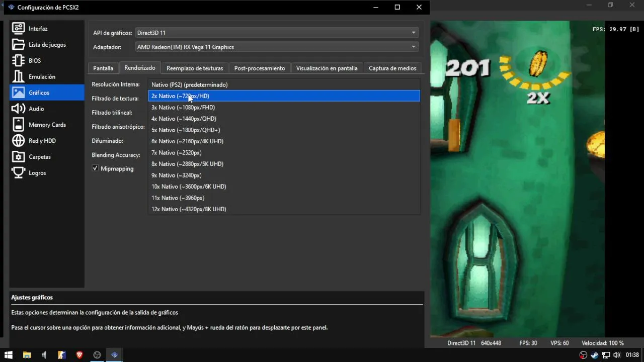The width and height of the screenshot is (644, 362).
Task: Switch to Reemplazo de texturas tab
Action: [195, 68]
